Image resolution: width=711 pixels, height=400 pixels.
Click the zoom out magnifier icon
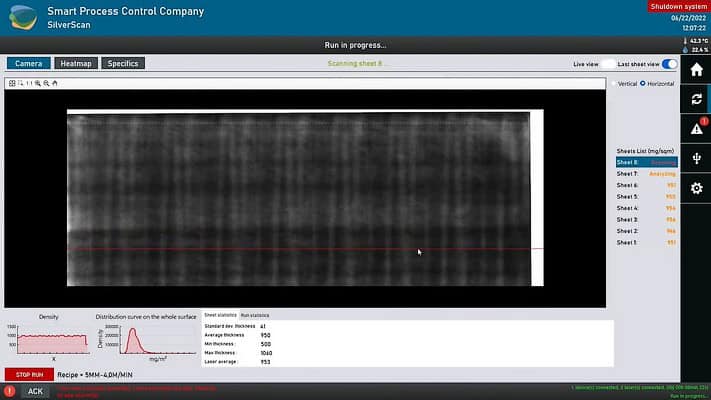[x=46, y=83]
